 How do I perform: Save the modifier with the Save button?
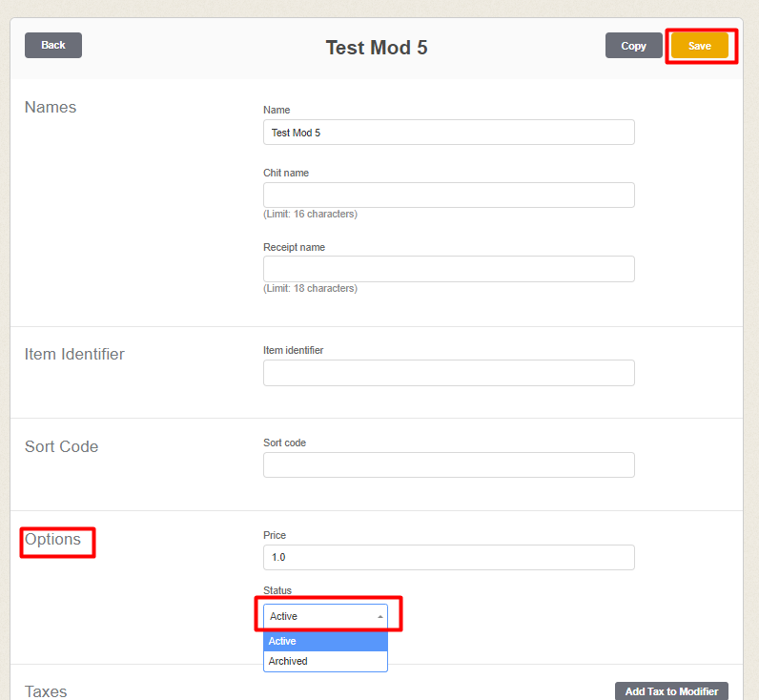(x=699, y=46)
